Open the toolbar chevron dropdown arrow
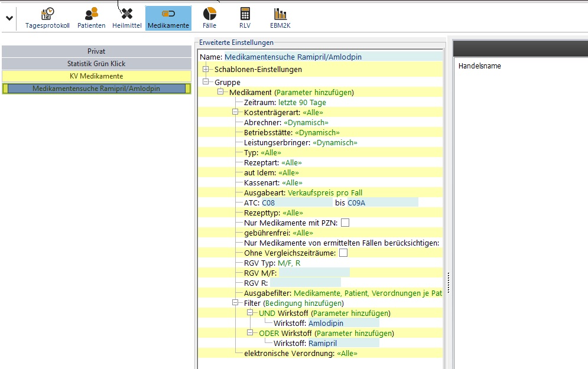The height and width of the screenshot is (369, 588). pos(9,18)
